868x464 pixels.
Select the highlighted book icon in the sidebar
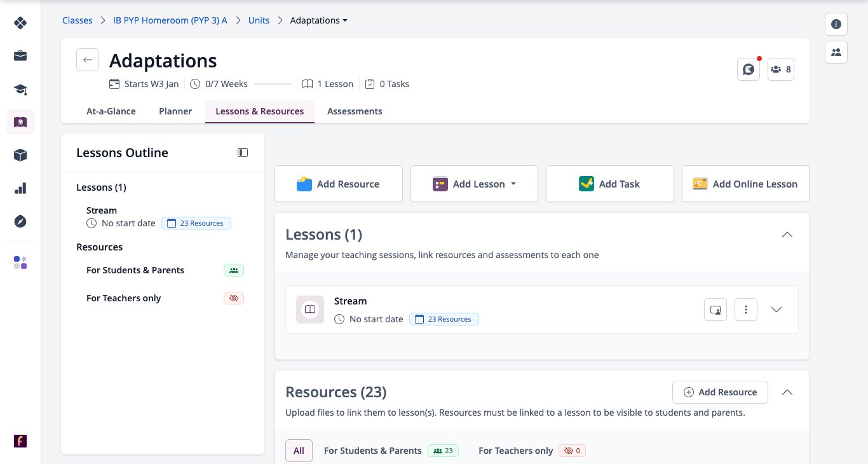pos(20,122)
